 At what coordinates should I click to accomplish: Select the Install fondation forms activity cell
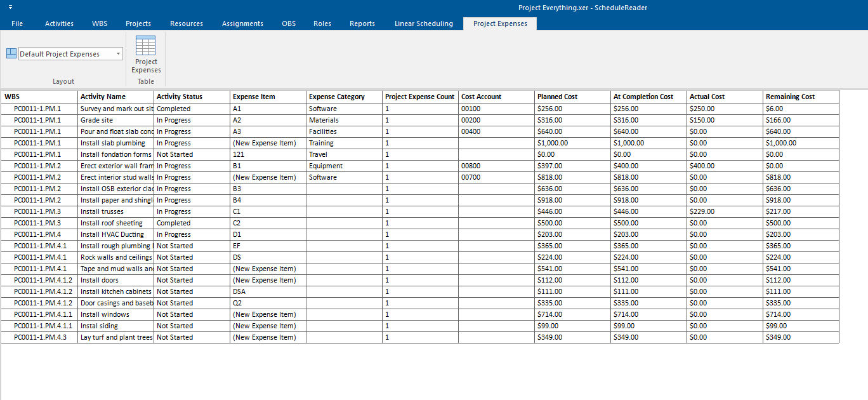(x=116, y=154)
